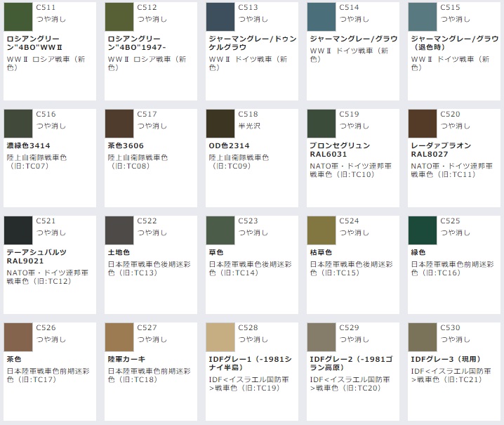Click the C523 code label
This screenshot has height=425, width=504.
click(x=248, y=221)
